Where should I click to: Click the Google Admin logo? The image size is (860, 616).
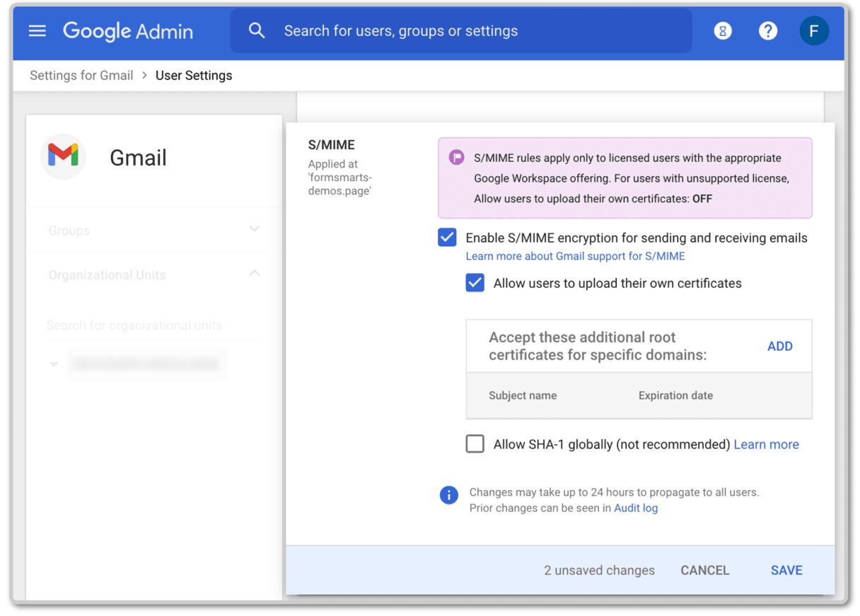pyautogui.click(x=128, y=31)
